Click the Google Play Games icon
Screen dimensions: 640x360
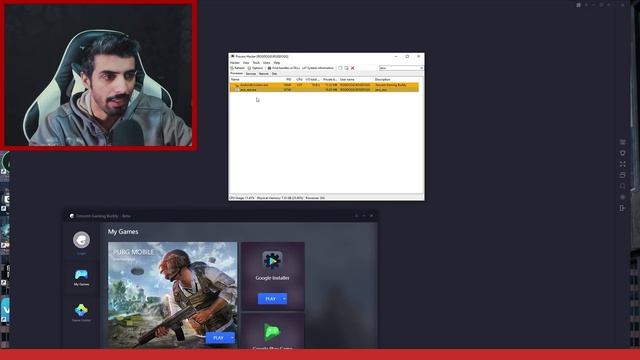[x=272, y=332]
